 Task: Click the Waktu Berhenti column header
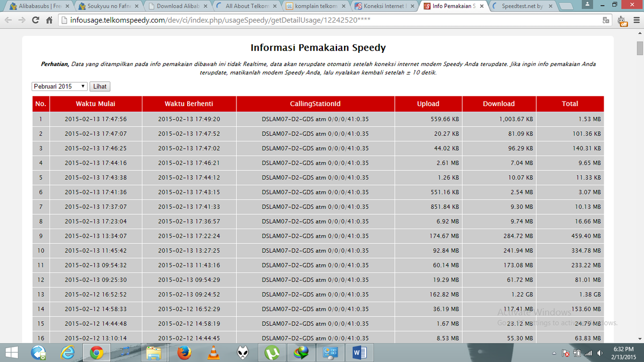point(189,104)
